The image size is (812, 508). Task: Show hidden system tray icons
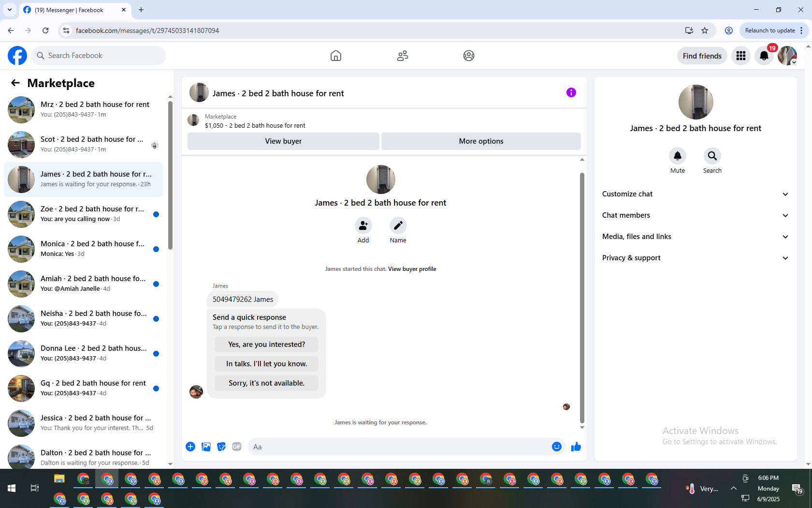(x=734, y=489)
